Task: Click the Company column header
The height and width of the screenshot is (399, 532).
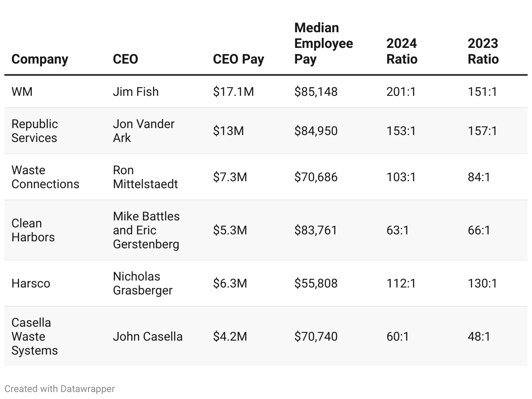Action: (40, 59)
